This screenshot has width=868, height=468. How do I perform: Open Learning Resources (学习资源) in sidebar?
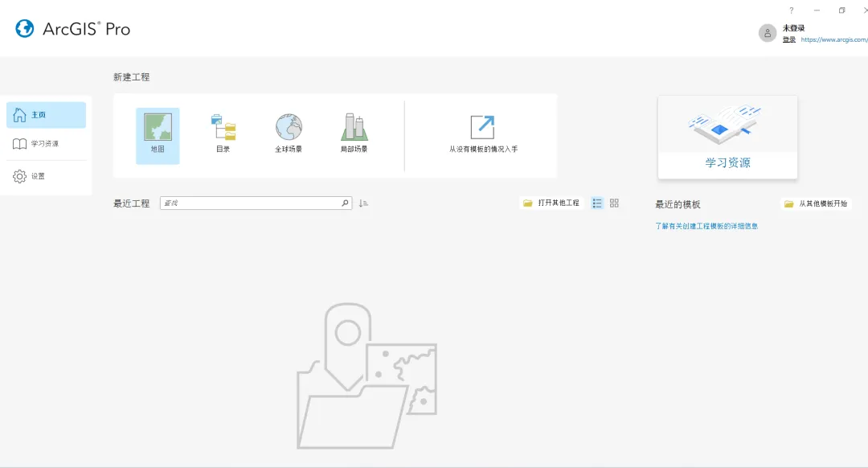(47, 143)
